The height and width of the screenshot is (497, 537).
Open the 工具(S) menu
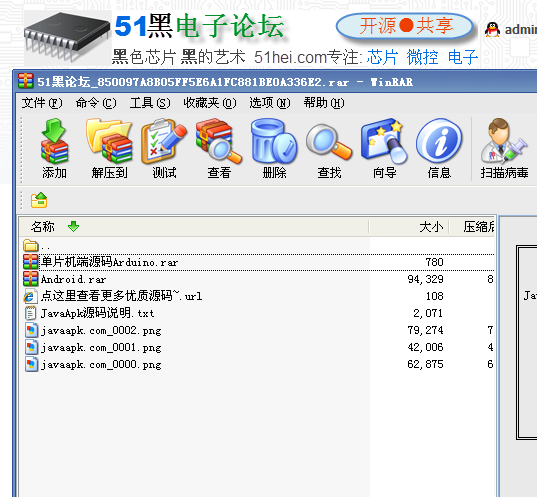(150, 103)
